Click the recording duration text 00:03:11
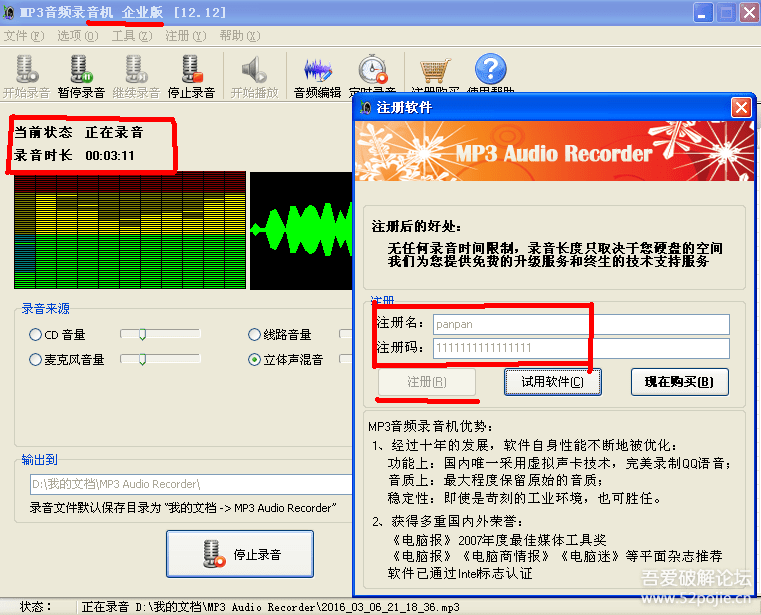This screenshot has width=761, height=615. point(110,156)
